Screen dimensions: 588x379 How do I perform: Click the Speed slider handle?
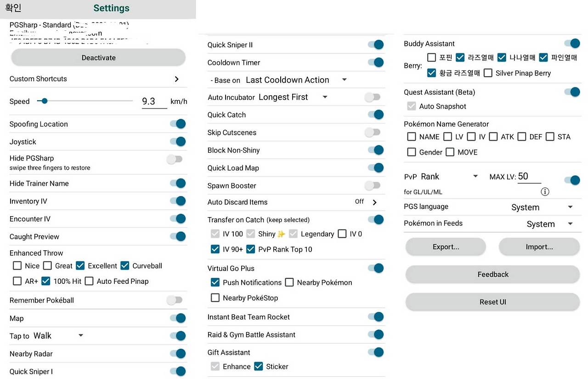tap(45, 101)
